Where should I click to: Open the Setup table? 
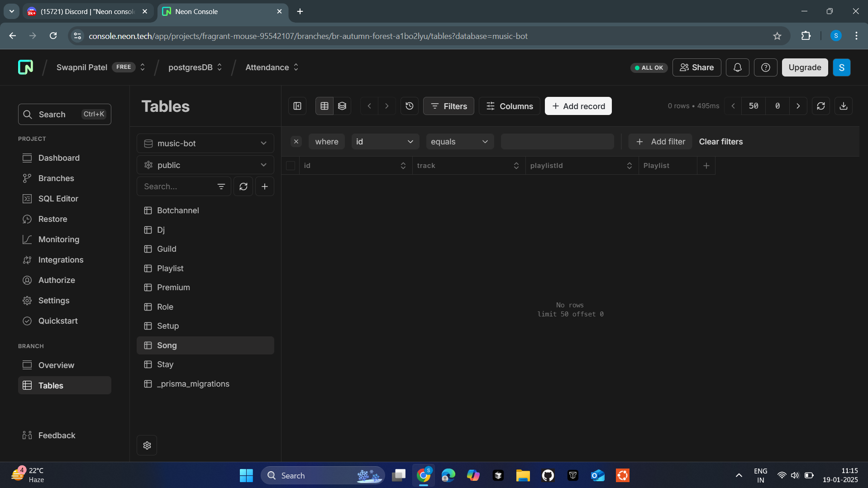tap(205, 326)
